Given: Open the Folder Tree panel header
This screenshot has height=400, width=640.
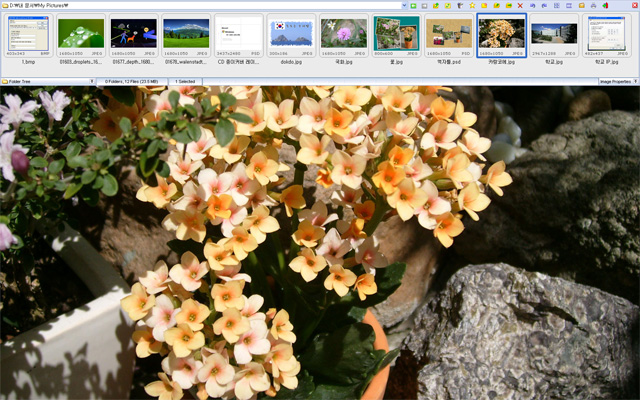Looking at the screenshot, I should coord(48,82).
